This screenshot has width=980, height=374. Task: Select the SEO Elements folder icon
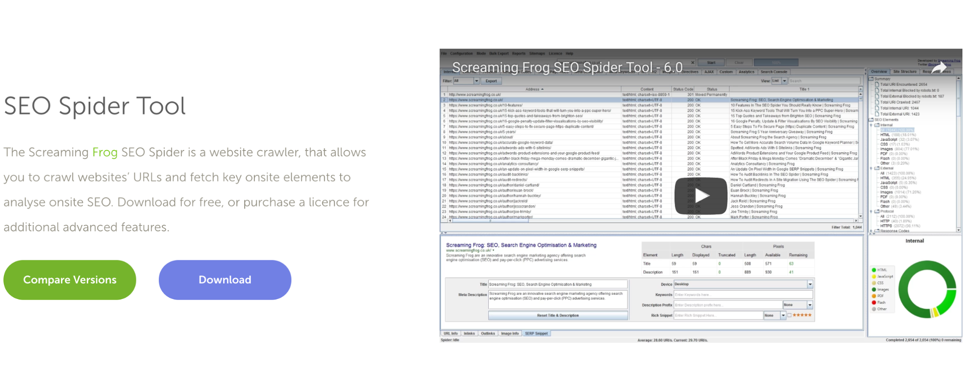pyautogui.click(x=871, y=120)
